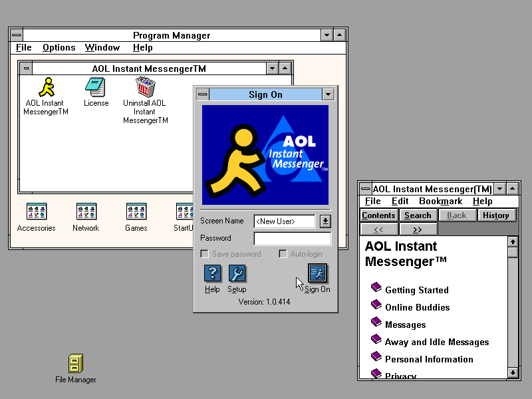The width and height of the screenshot is (532, 399).
Task: Open the Help icon in Sign On dialog
Action: [212, 273]
